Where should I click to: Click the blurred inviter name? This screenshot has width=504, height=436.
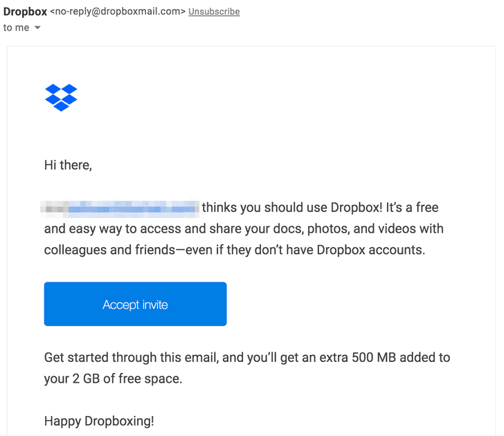(x=120, y=207)
